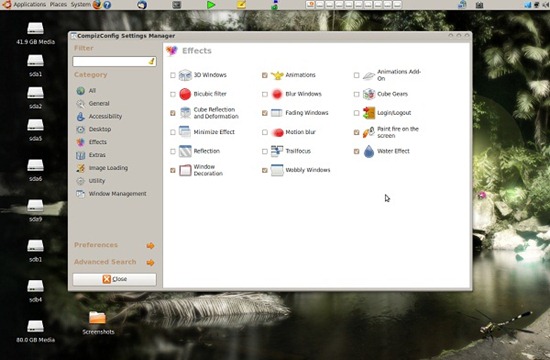Enable the Trailfocus checkbox
Image resolution: width=550 pixels, height=360 pixels.
264,151
